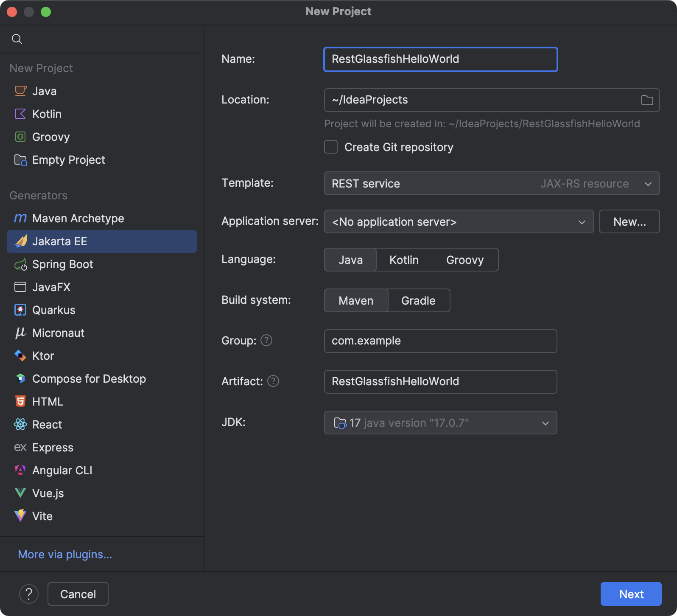Open the Template dropdown
Viewport: 677px width, 616px height.
pyautogui.click(x=492, y=183)
